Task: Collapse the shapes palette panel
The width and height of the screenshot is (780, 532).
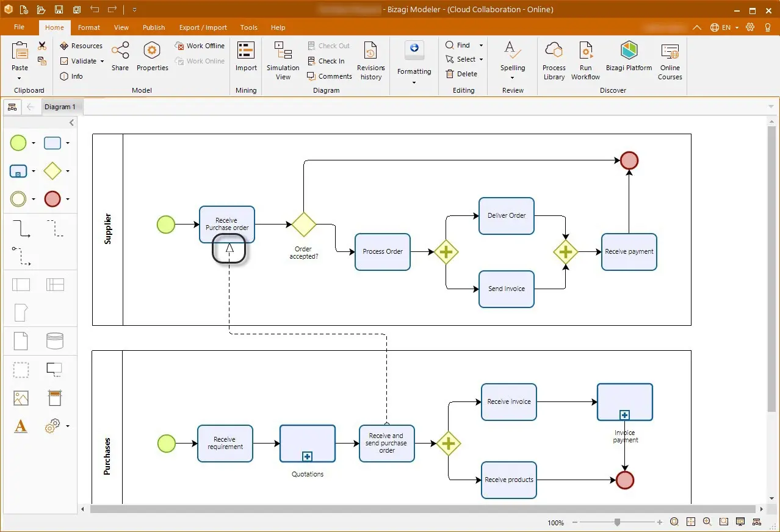Action: [71, 123]
